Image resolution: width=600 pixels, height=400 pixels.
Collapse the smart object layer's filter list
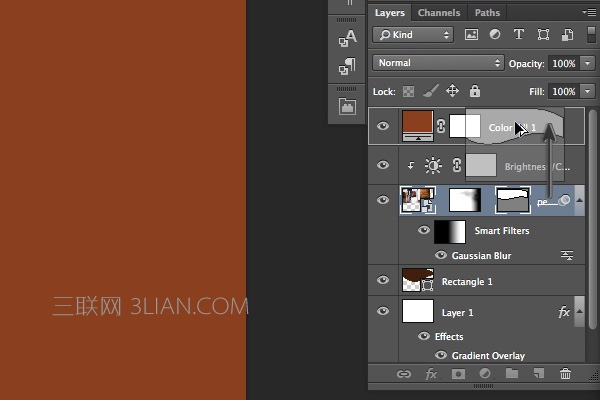(579, 200)
